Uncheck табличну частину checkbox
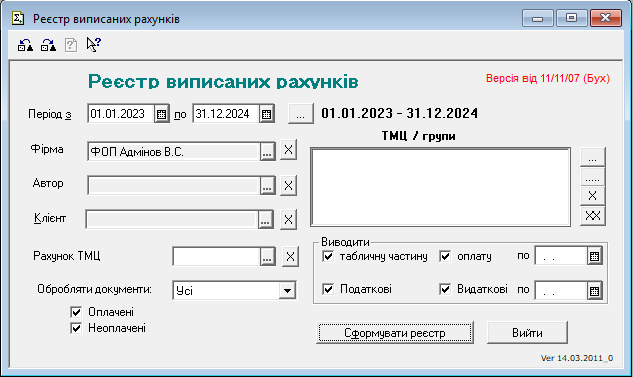633x377 pixels. click(x=328, y=256)
